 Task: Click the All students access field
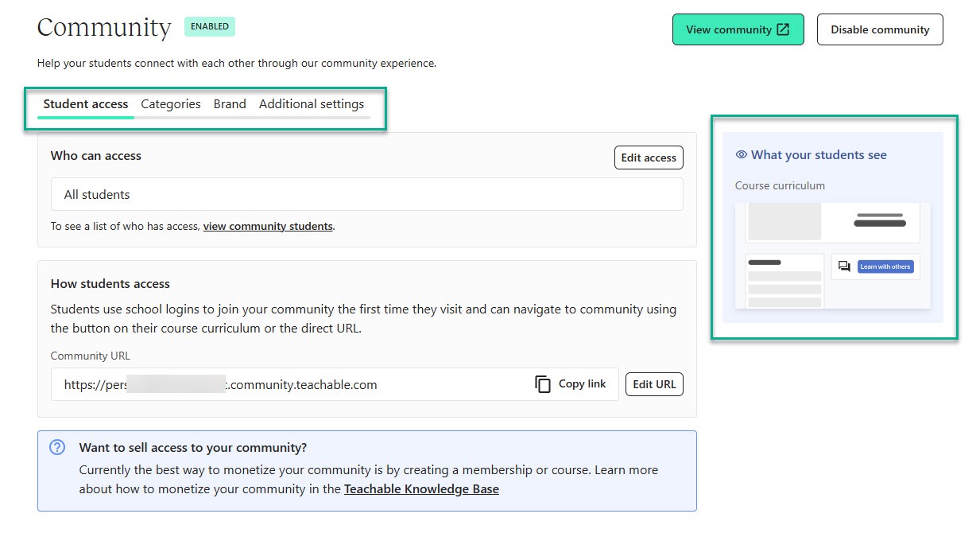point(367,194)
